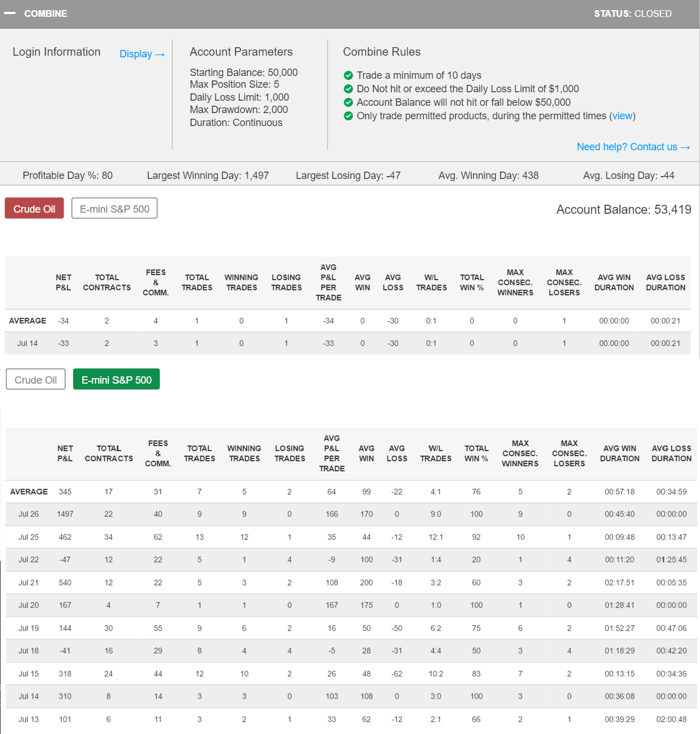Click the Display link for login information
This screenshot has width=700, height=734.
142,54
